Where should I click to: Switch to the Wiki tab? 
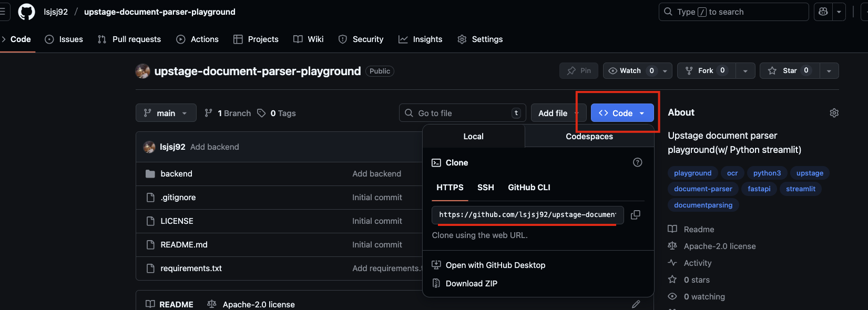(309, 39)
